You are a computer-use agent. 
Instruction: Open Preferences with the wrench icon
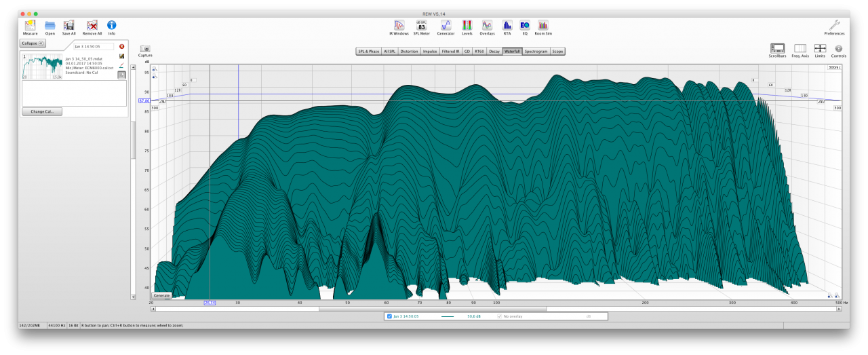click(x=834, y=26)
